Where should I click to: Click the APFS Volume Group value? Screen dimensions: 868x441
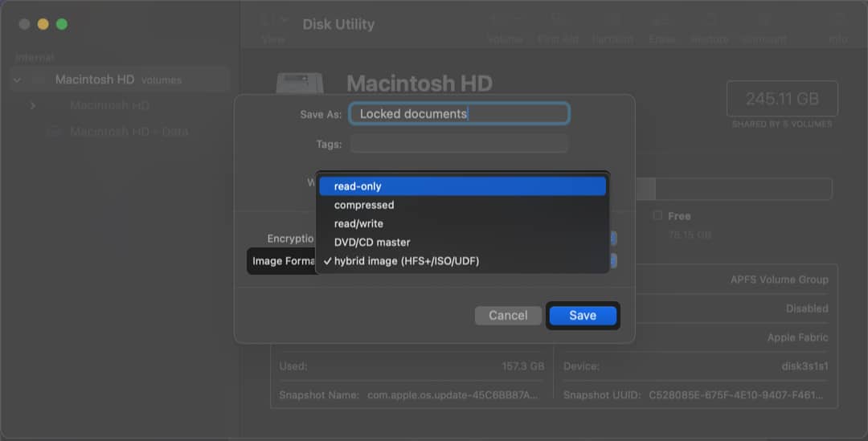coord(779,280)
